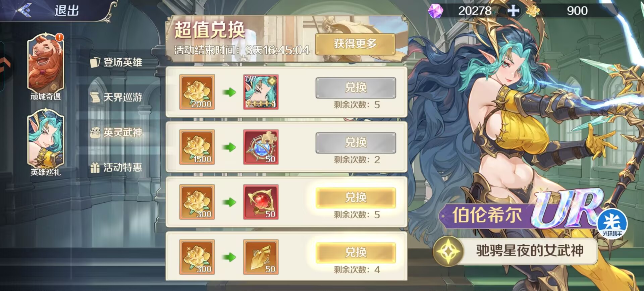Click the 获得更多 button
The height and width of the screenshot is (291, 644).
tap(355, 44)
